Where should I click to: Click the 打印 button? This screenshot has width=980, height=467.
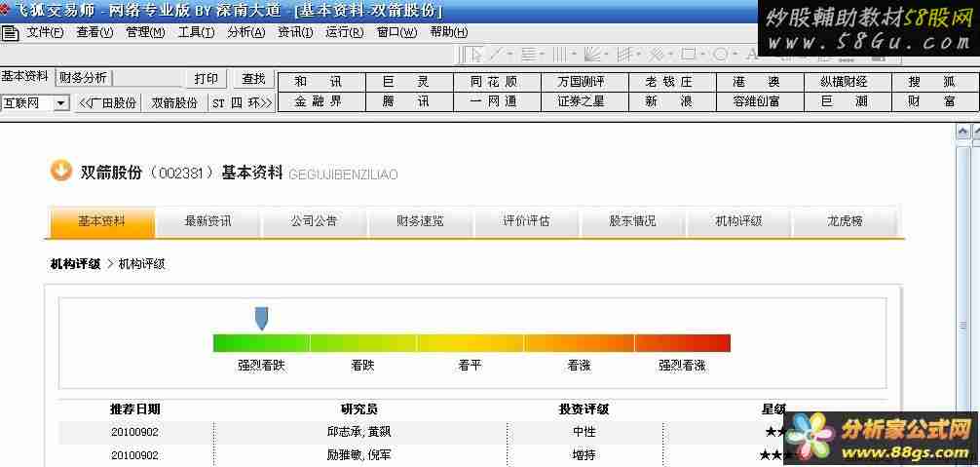pyautogui.click(x=207, y=78)
